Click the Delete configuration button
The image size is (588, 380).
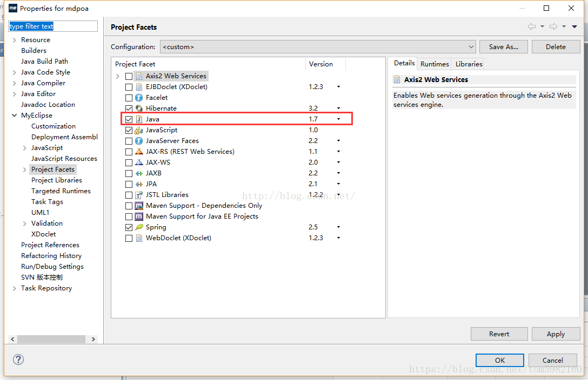click(556, 47)
